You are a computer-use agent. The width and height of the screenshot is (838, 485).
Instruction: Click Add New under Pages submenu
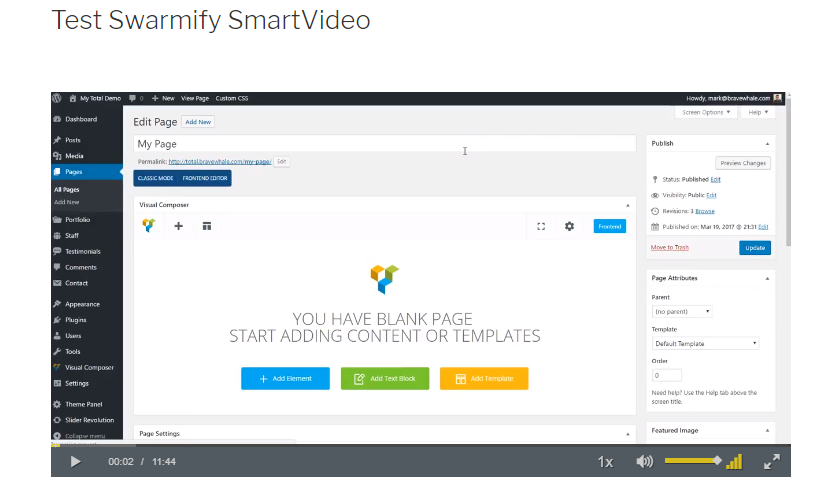67,202
